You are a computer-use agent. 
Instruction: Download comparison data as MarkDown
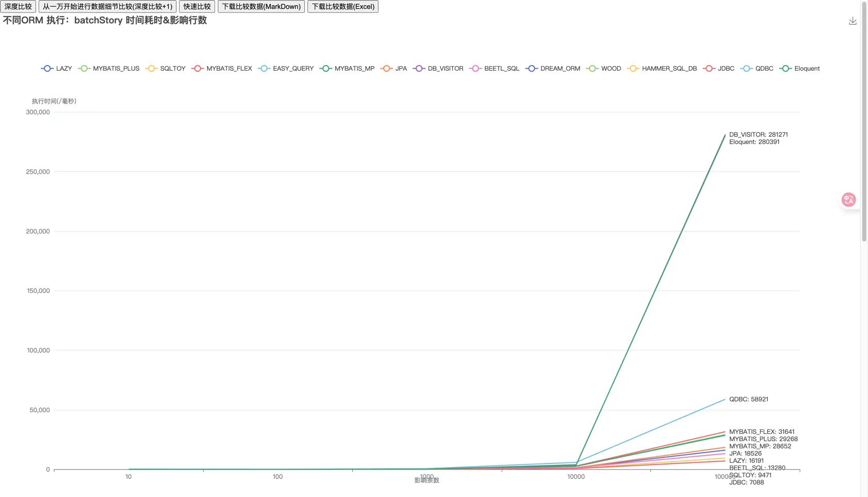click(261, 7)
